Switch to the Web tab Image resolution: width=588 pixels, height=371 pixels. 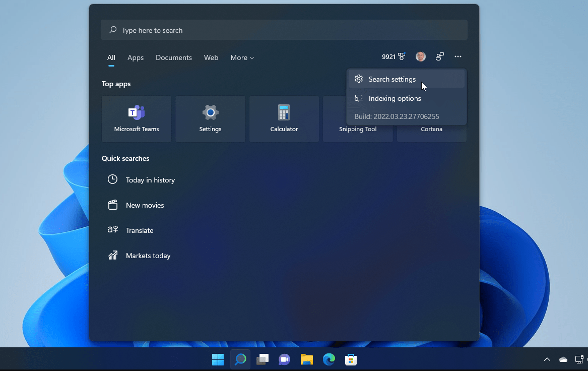tap(211, 58)
